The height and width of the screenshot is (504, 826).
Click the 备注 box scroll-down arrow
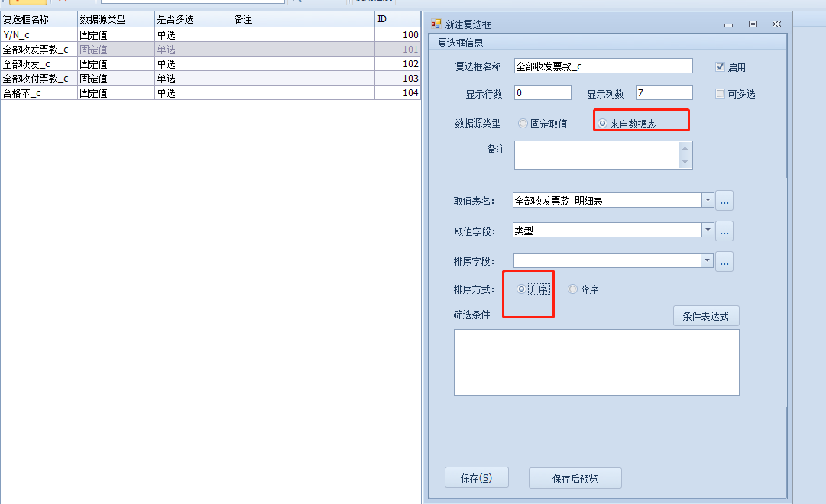(x=685, y=162)
